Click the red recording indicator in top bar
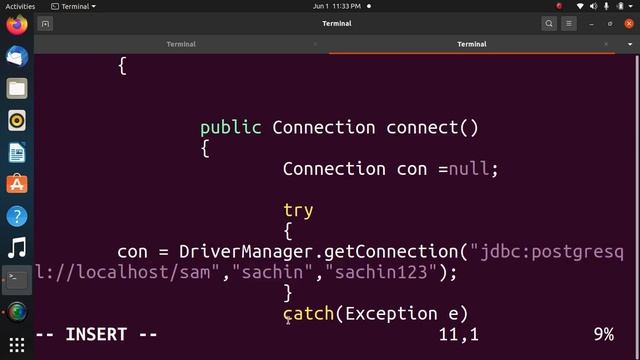Viewport: 640px width, 360px height. pyautogui.click(x=559, y=6)
